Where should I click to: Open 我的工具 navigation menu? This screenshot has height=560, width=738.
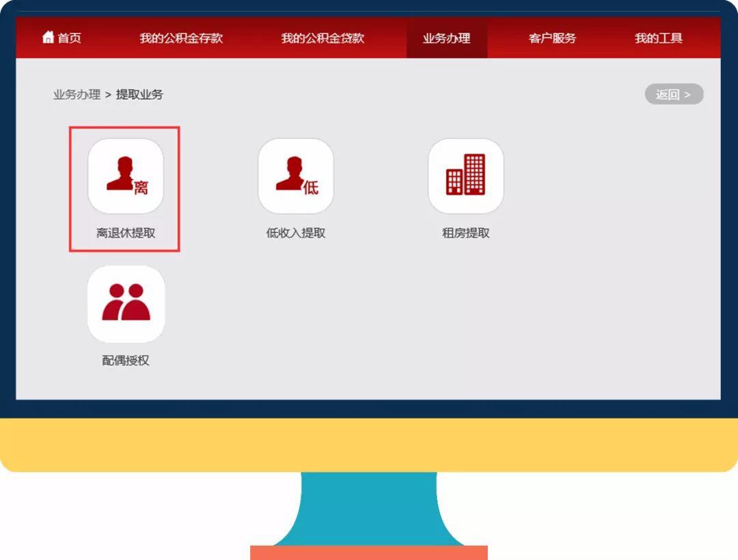(x=658, y=38)
